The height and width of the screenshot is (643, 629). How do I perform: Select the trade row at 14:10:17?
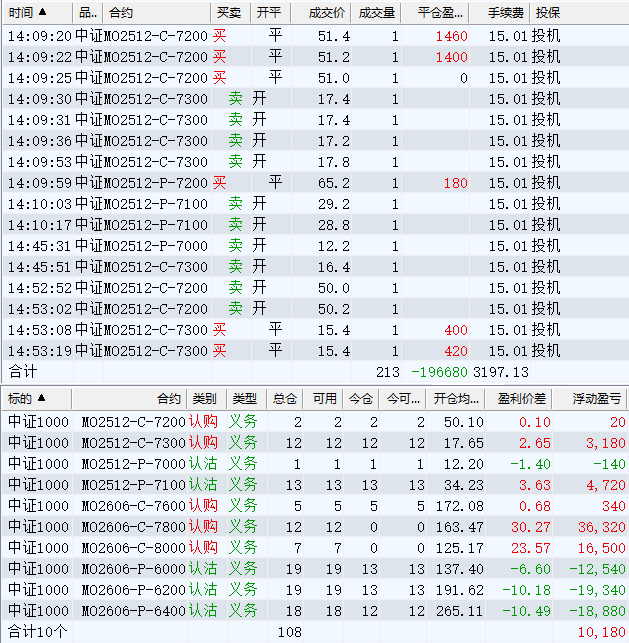pos(316,225)
